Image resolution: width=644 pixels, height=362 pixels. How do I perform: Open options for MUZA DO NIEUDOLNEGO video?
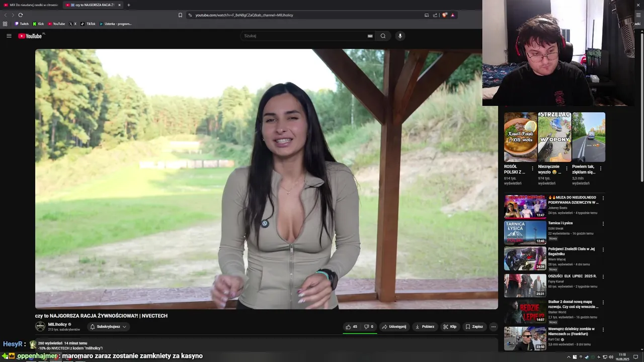[603, 198]
